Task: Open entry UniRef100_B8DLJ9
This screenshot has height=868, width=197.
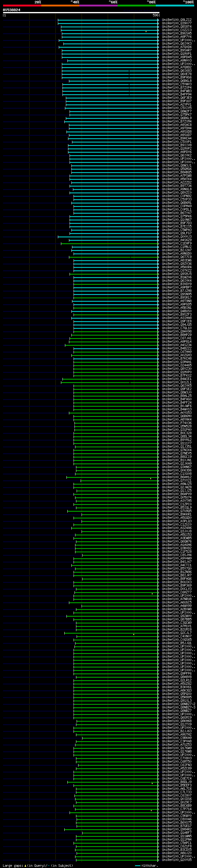Action: (x=176, y=782)
